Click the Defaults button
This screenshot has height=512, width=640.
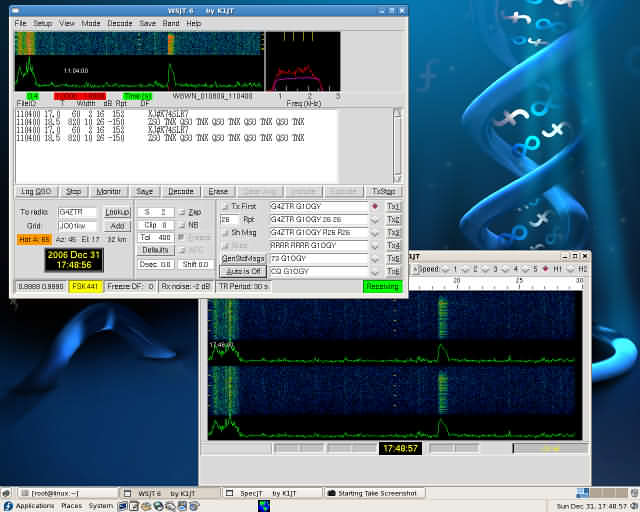coord(156,249)
